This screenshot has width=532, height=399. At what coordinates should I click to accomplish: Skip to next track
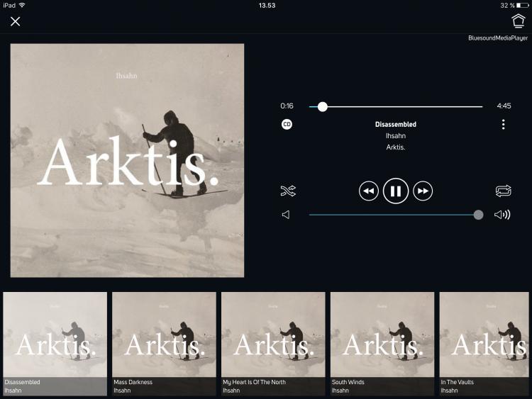point(423,191)
